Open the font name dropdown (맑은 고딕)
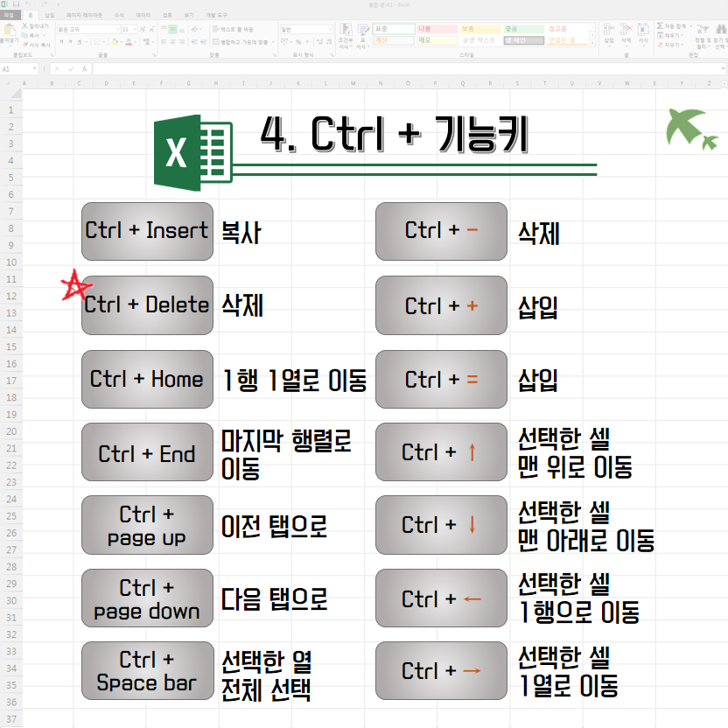The image size is (728, 728). (x=117, y=29)
